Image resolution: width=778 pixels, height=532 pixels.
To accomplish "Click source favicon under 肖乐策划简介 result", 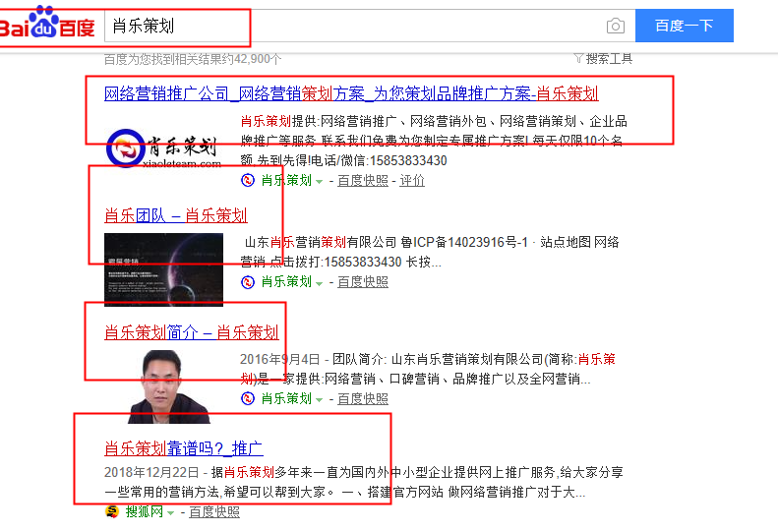I will (248, 398).
